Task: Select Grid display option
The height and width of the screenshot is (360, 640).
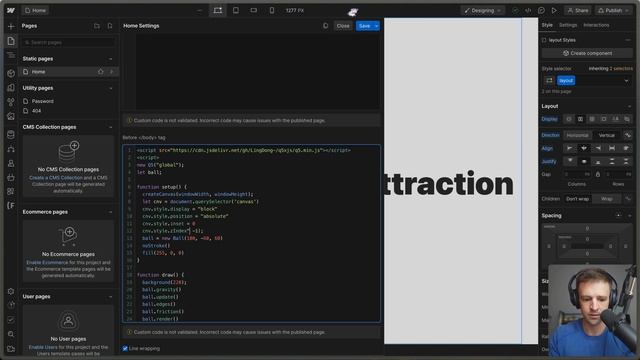Action: pos(592,119)
